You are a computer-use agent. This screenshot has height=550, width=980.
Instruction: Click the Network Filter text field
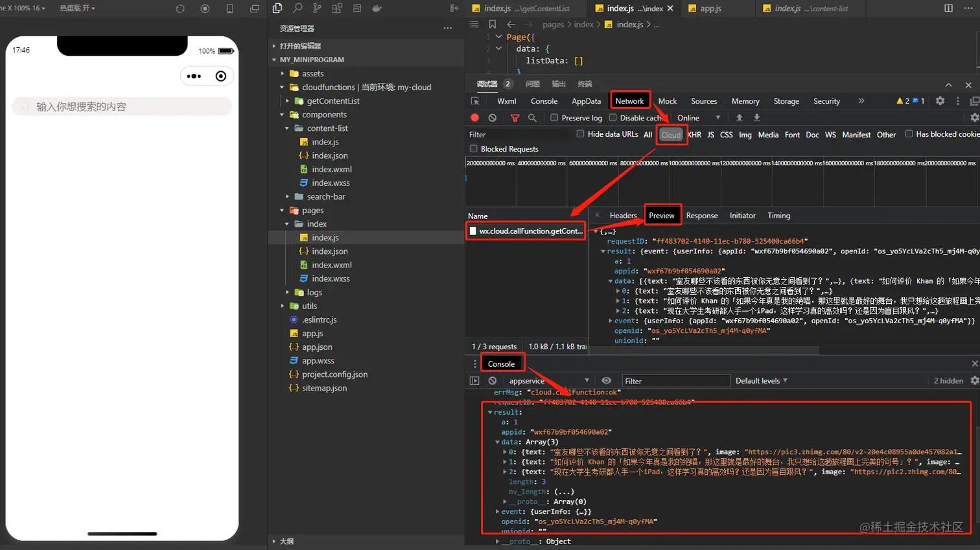(x=519, y=135)
